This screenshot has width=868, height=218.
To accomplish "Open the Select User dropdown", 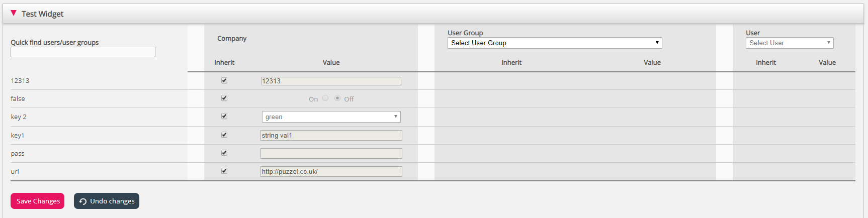I will 789,43.
